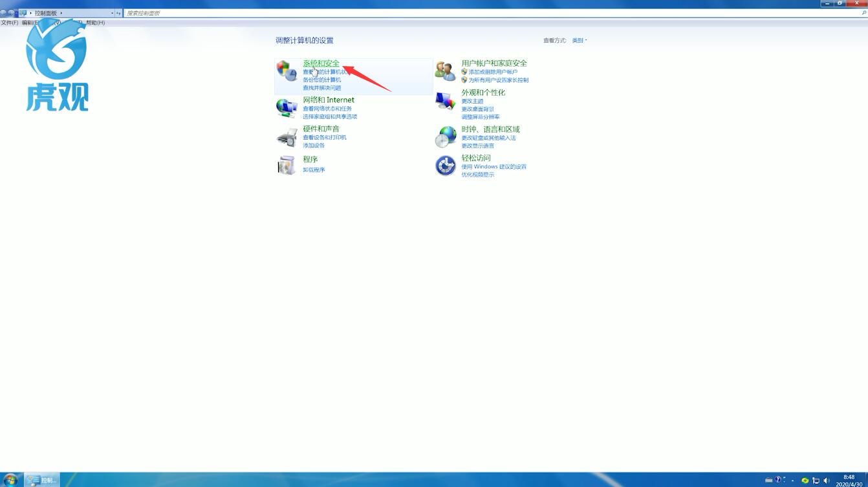This screenshot has width=868, height=487.
Task: Click 选择家庭组和共享选项 link
Action: coord(330,116)
